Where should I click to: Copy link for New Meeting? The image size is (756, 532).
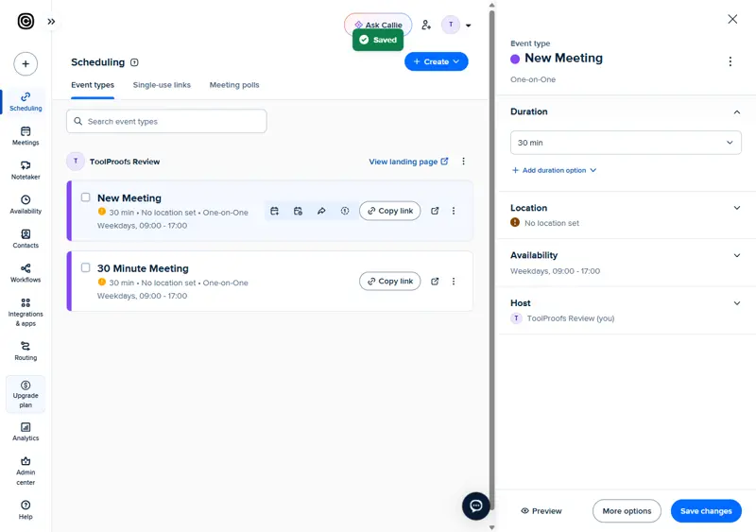(389, 211)
